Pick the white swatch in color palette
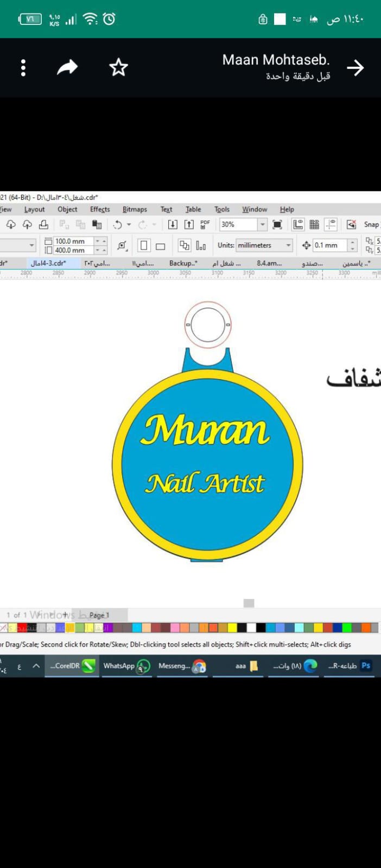Screen dimensions: 381x868 pos(251,628)
